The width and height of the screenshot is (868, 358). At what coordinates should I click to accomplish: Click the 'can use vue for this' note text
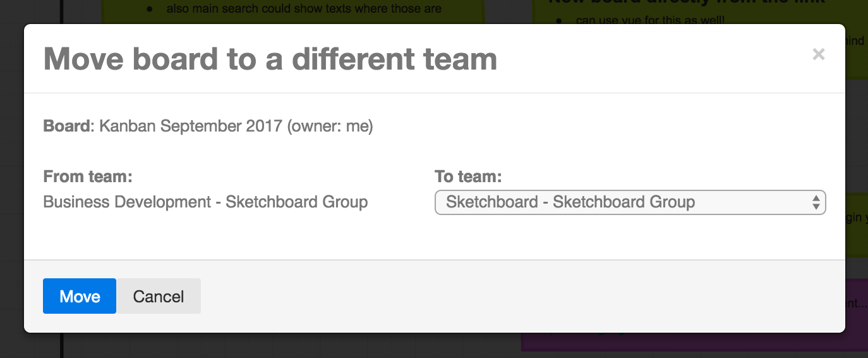(651, 20)
